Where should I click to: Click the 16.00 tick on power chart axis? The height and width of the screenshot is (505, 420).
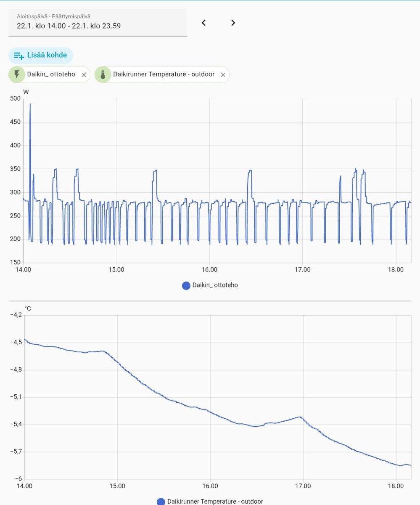[x=209, y=270]
